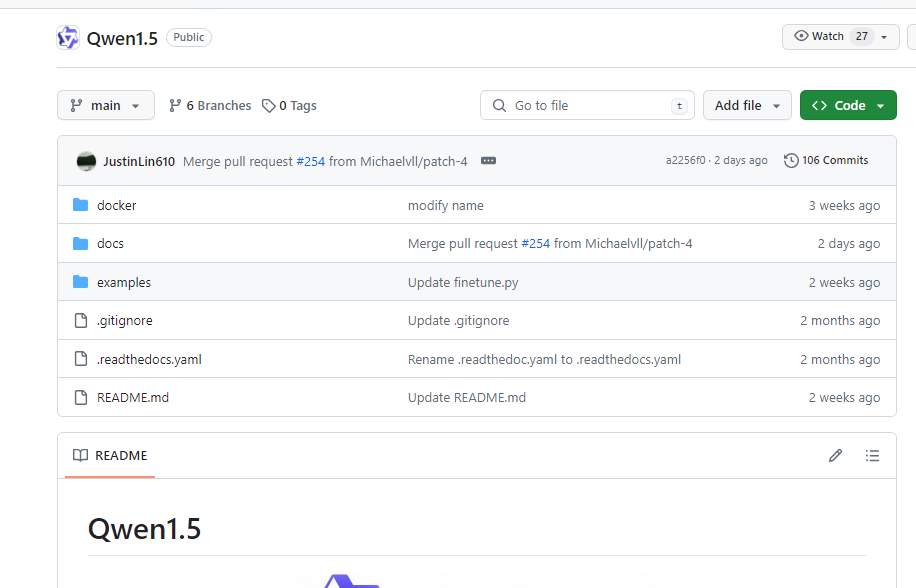The height and width of the screenshot is (588, 916).
Task: Open the 'Update README.md' commit message
Action: point(467,398)
